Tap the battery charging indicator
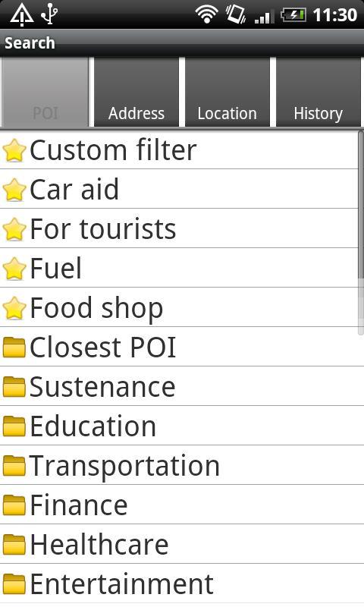 tap(293, 15)
